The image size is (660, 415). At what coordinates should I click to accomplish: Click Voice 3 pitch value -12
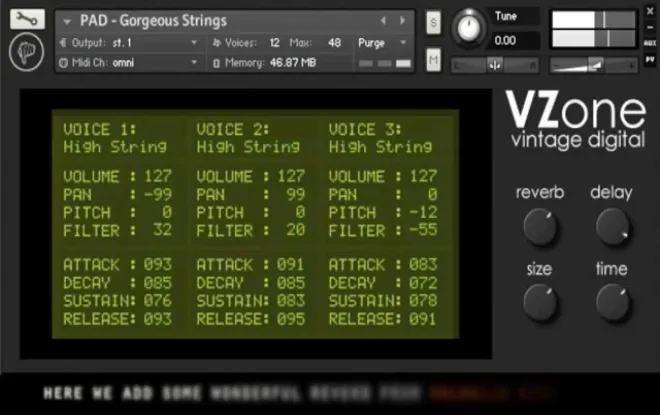pyautogui.click(x=423, y=212)
